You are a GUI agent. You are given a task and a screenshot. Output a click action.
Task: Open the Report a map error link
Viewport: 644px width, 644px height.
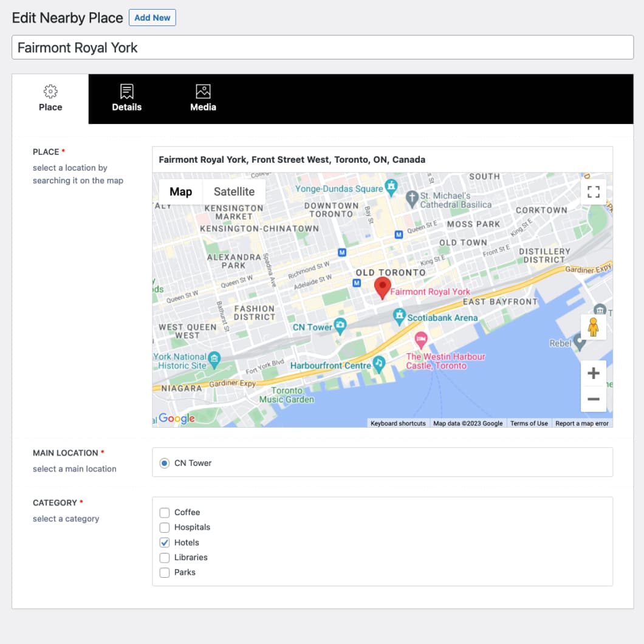581,423
